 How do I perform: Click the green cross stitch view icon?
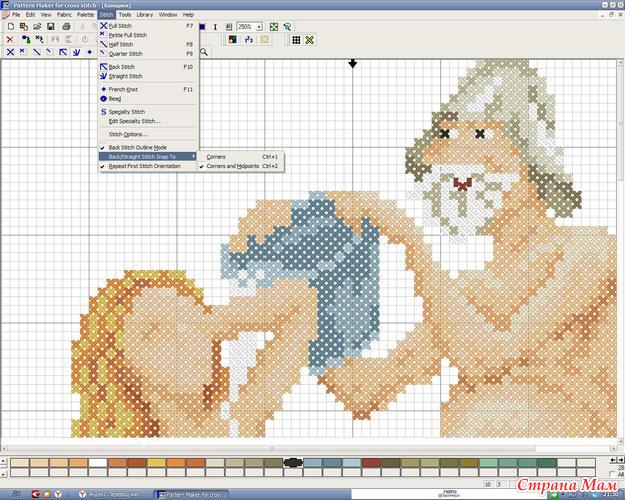[310, 39]
